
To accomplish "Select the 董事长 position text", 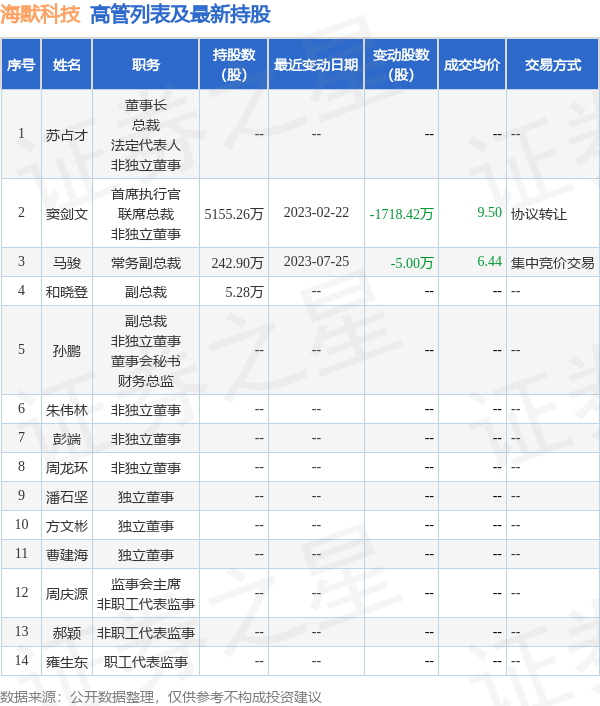I will 146,105.
